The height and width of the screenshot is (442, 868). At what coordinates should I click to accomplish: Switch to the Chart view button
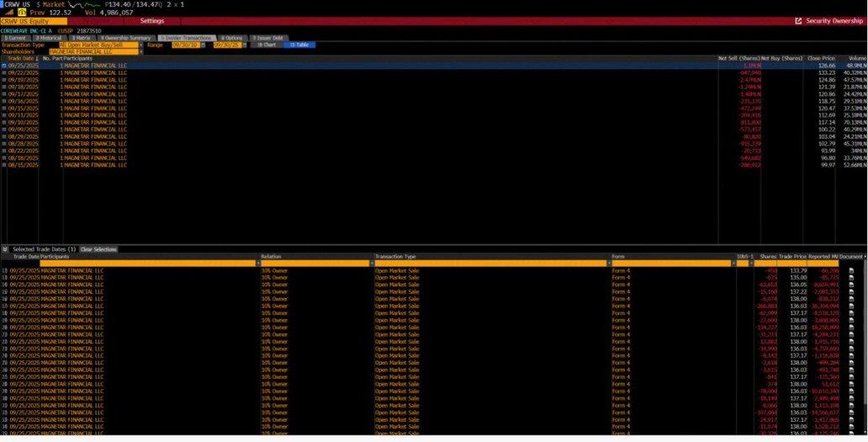265,45
